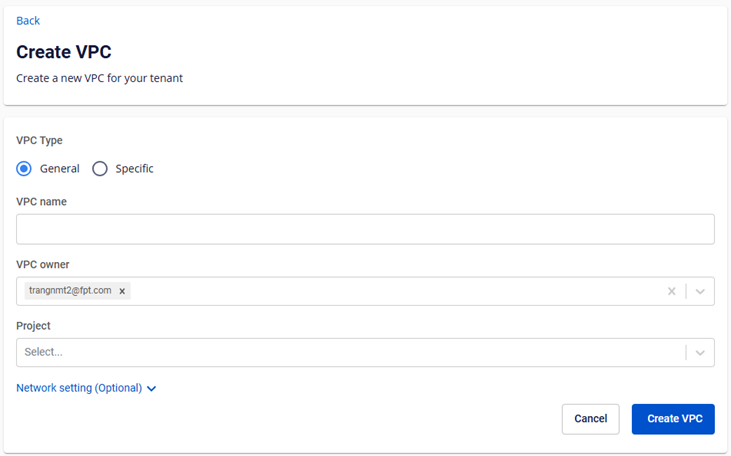This screenshot has height=456, width=731.
Task: Submit the form with Create VPC button
Action: [x=673, y=419]
